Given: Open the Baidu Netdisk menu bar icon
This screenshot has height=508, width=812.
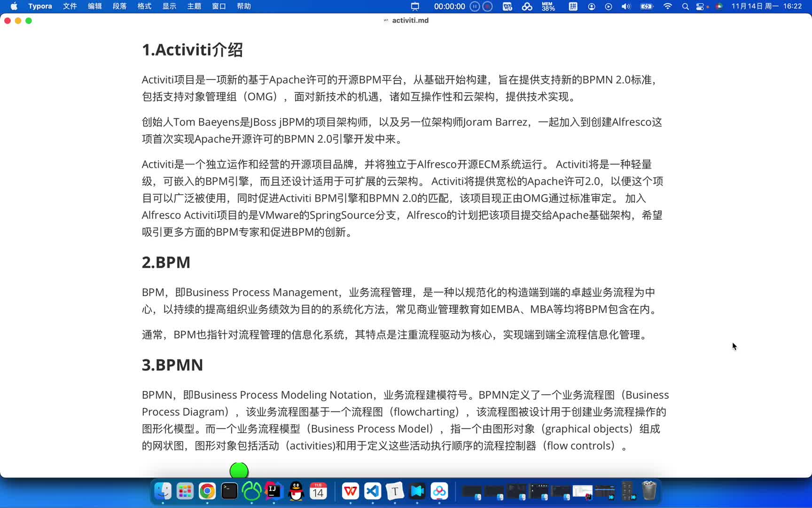Looking at the screenshot, I should coord(527,6).
